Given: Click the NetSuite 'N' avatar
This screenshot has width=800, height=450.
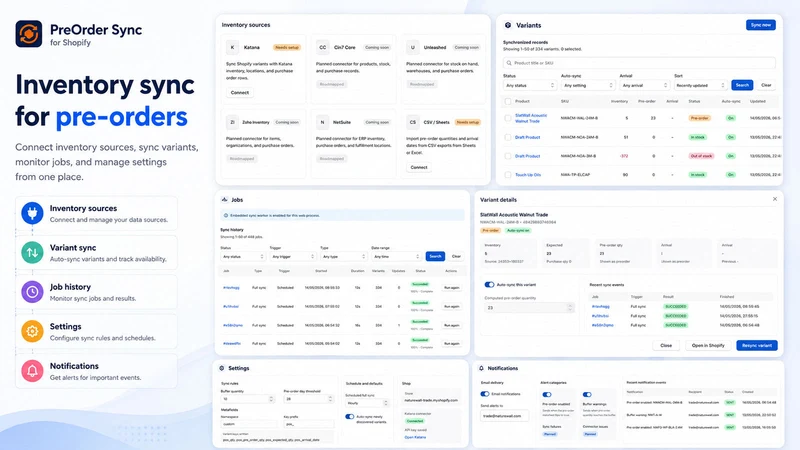Looking at the screenshot, I should (x=322, y=122).
